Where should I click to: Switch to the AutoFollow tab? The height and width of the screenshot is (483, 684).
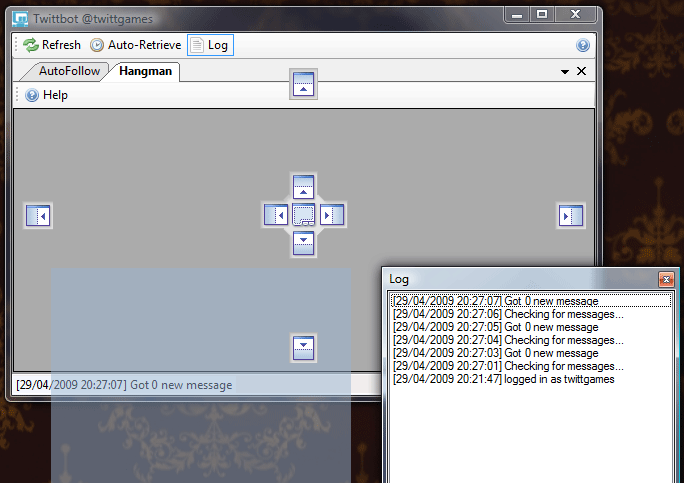(69, 71)
